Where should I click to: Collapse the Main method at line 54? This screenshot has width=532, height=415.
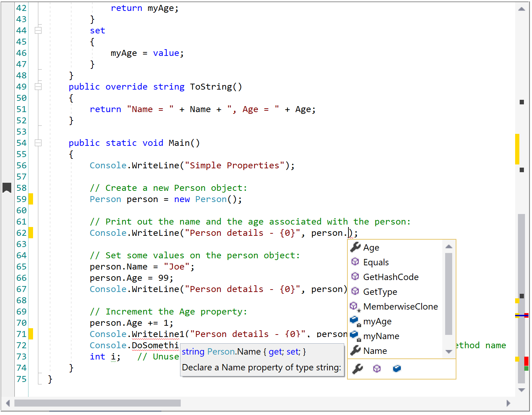tap(38, 143)
